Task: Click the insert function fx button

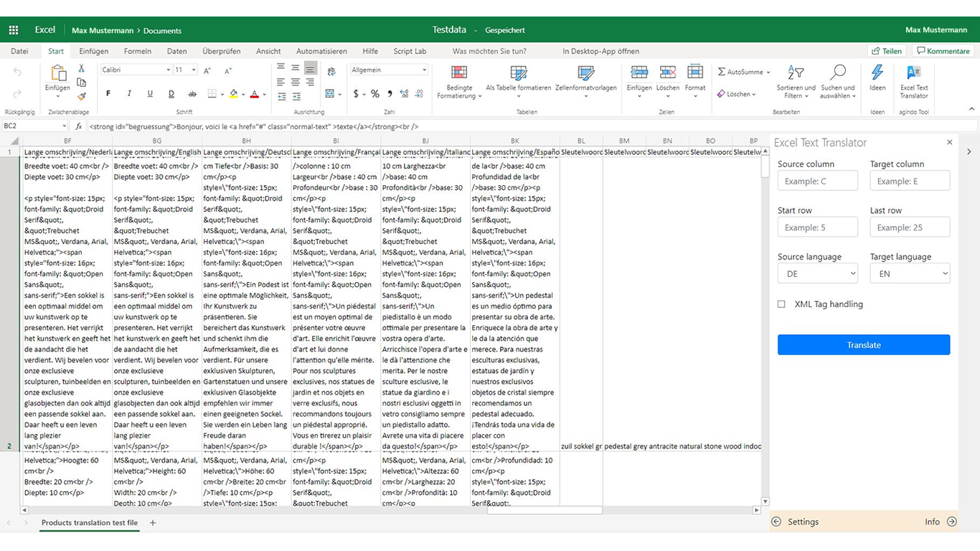Action: click(x=79, y=126)
